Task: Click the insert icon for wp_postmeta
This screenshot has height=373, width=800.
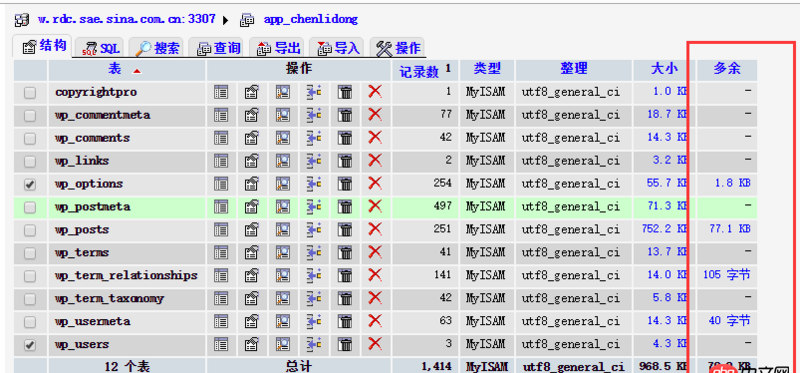Action: (314, 207)
